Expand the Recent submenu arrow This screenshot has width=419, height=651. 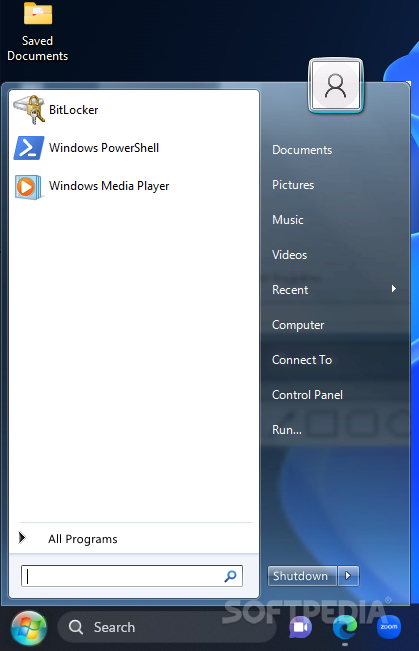coord(394,289)
